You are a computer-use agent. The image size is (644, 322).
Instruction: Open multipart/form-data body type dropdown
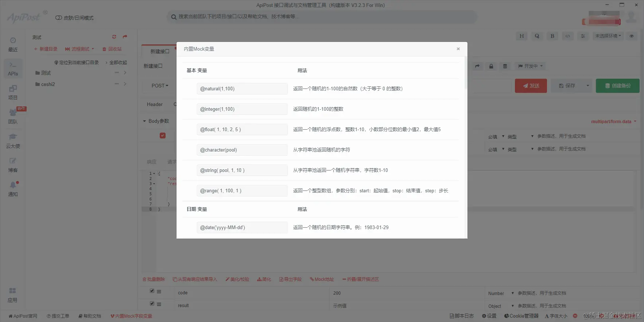coord(614,121)
